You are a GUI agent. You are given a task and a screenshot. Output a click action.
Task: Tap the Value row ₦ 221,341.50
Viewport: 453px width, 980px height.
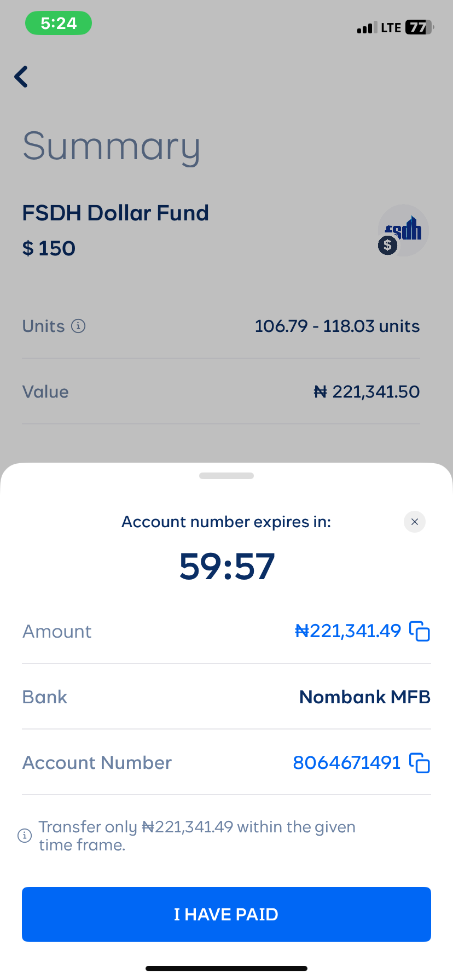pos(367,392)
